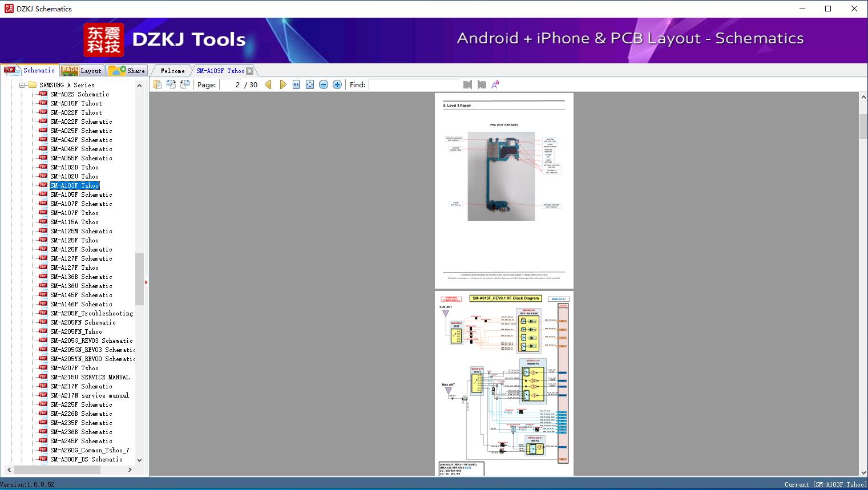
Task: Click the PDF icon beside SM-A205FN_Tshoo
Action: [43, 331]
